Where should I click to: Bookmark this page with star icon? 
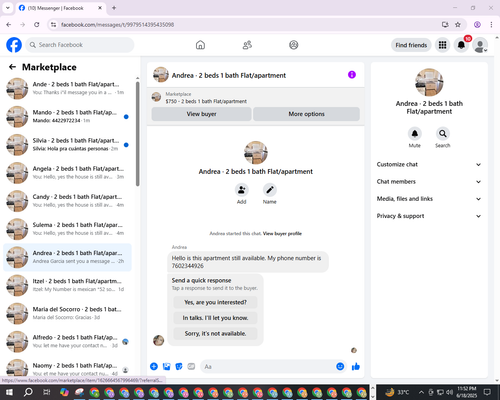458,25
